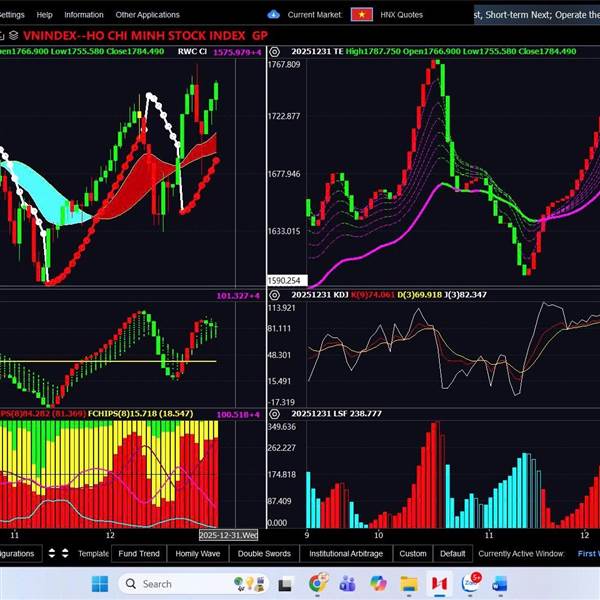Select the Fund Trend template
This screenshot has width=600, height=600.
pyautogui.click(x=138, y=553)
